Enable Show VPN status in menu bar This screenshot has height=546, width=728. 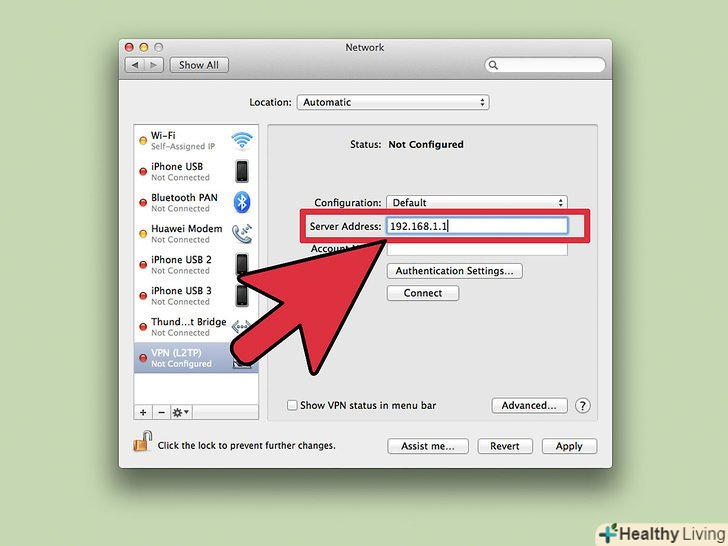click(x=292, y=405)
